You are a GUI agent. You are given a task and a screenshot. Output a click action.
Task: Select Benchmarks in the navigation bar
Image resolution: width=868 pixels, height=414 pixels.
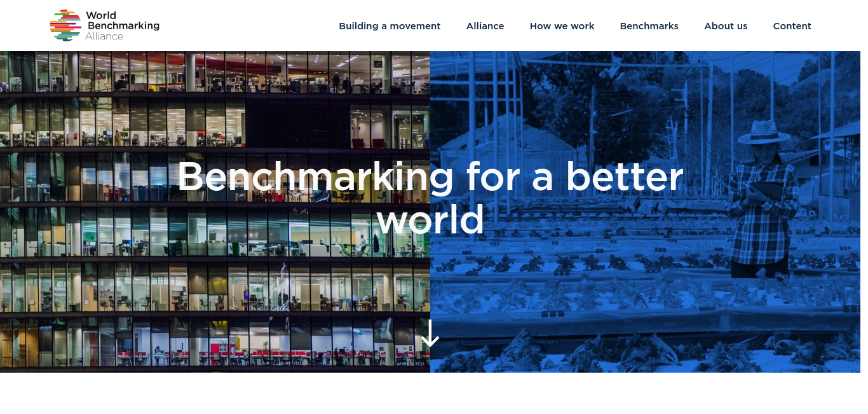click(649, 26)
